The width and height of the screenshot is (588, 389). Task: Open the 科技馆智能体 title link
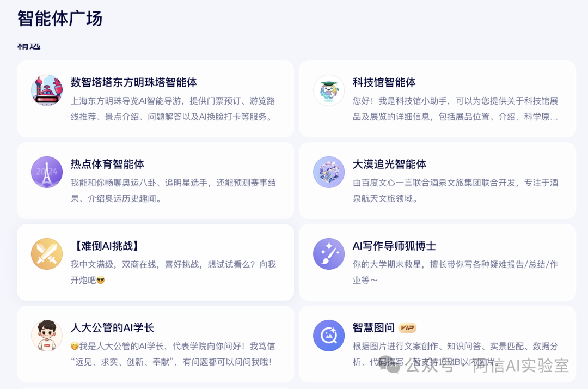coord(384,82)
